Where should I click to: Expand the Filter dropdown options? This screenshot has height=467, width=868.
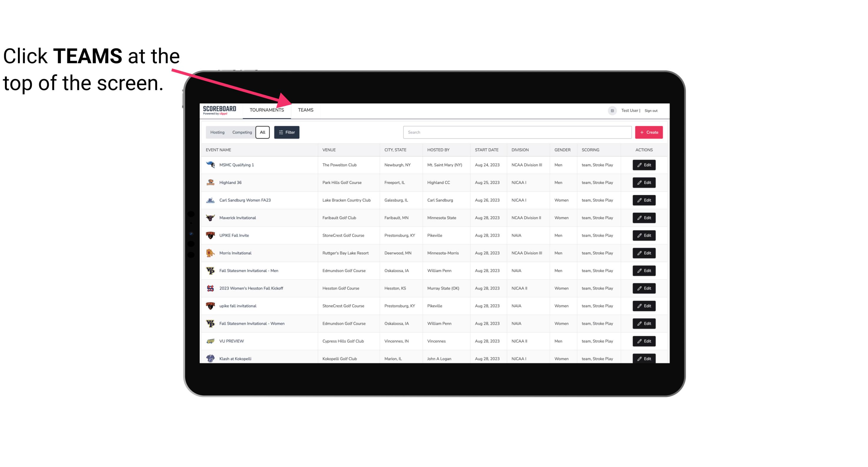[286, 132]
